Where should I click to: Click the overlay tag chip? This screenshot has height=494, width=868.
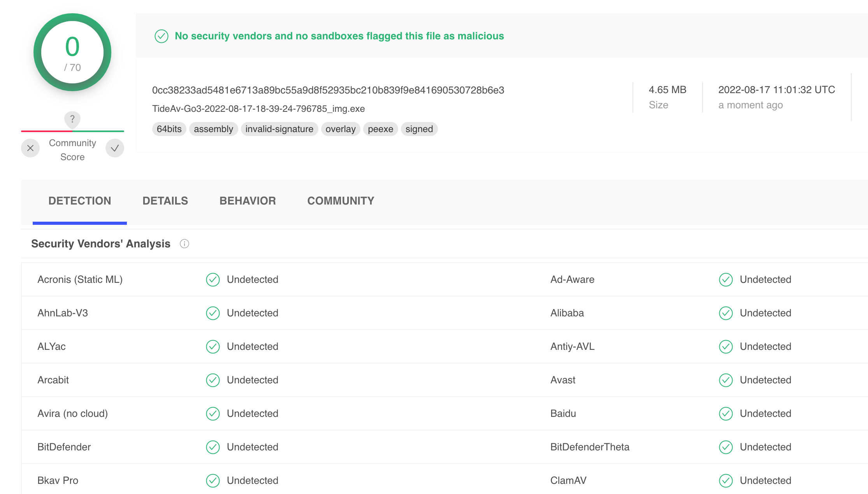[x=340, y=129]
